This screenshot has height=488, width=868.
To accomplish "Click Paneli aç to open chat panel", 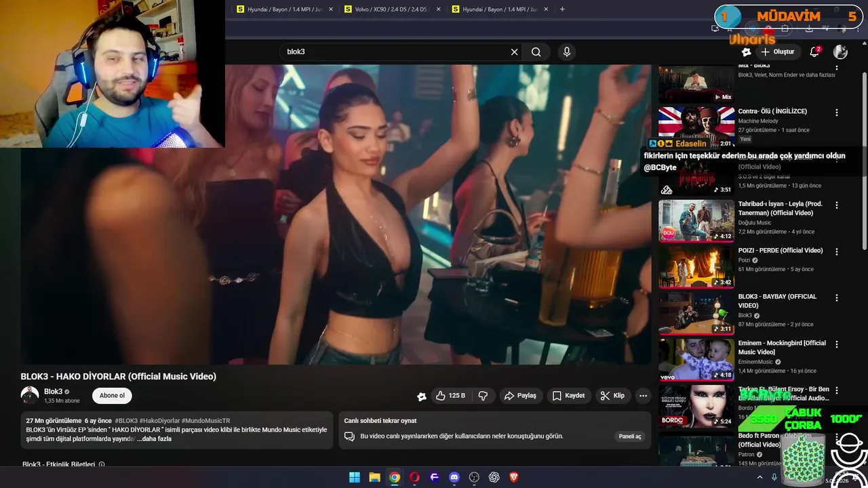I will point(630,436).
